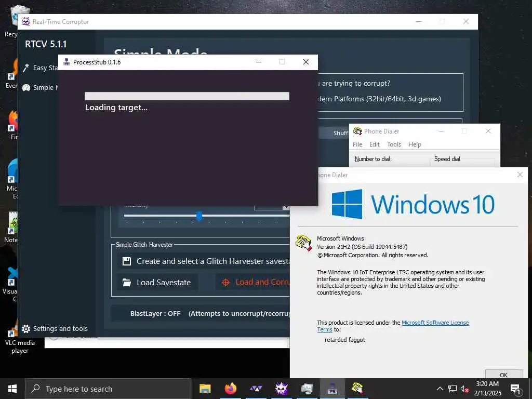The width and height of the screenshot is (532, 399).
Task: Click the phone icon in About dialog
Action: pyautogui.click(x=303, y=243)
